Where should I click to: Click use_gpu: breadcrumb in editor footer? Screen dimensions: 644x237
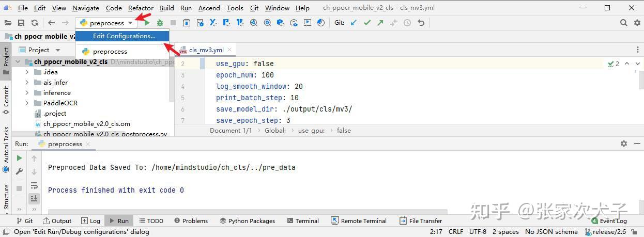click(311, 131)
